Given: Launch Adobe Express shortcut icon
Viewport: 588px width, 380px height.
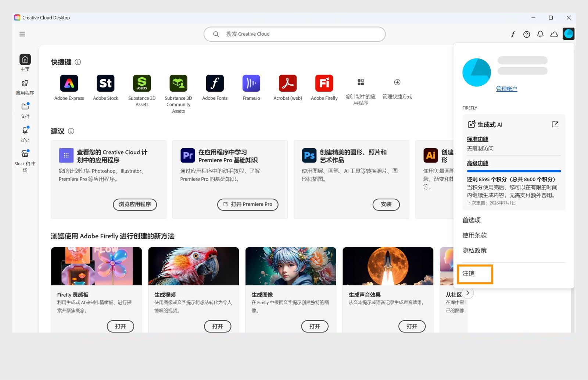Looking at the screenshot, I should (x=69, y=83).
